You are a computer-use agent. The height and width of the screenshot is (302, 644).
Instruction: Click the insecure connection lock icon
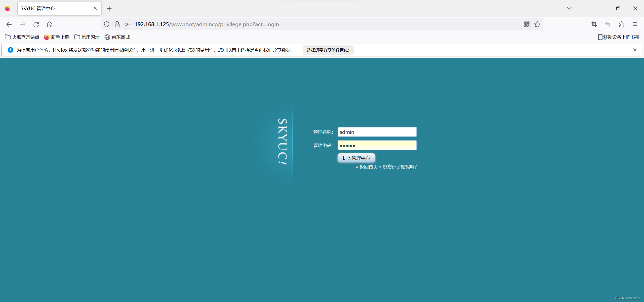coord(117,24)
